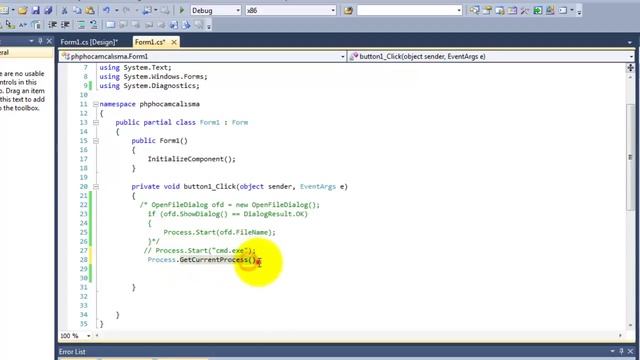Open the Error List window position menu

(x=612, y=351)
